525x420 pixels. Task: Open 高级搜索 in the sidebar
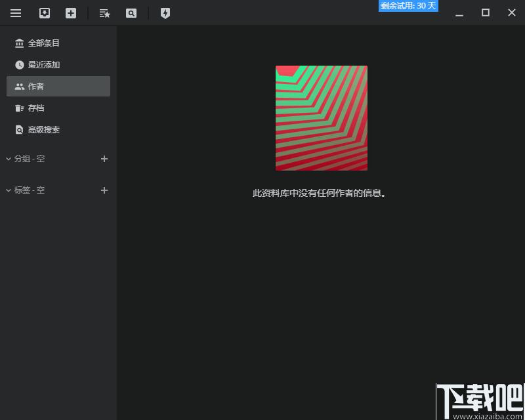coord(58,130)
